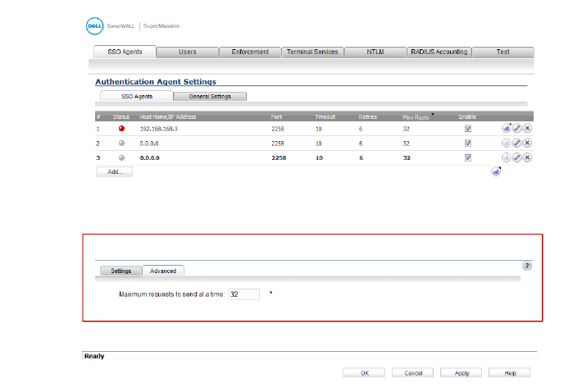Delete the 192.168.168.3 agent entry
This screenshot has width=573, height=392.
click(527, 129)
